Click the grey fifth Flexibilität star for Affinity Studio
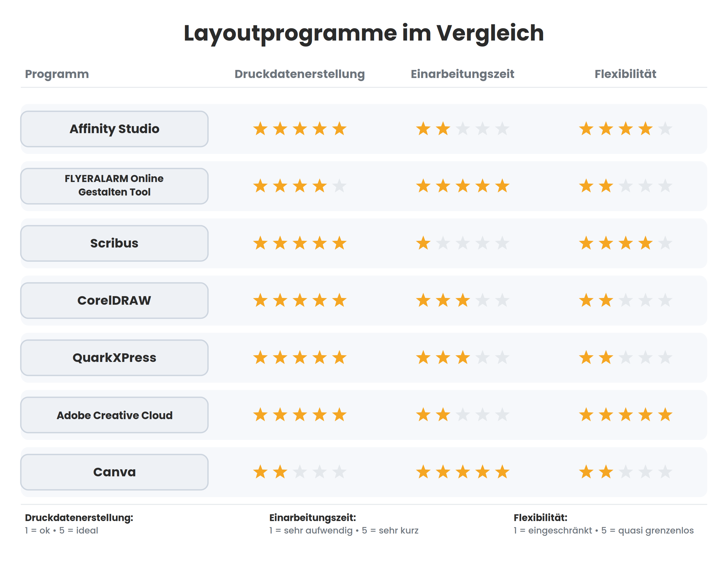Image resolution: width=728 pixels, height=572 pixels. click(665, 129)
